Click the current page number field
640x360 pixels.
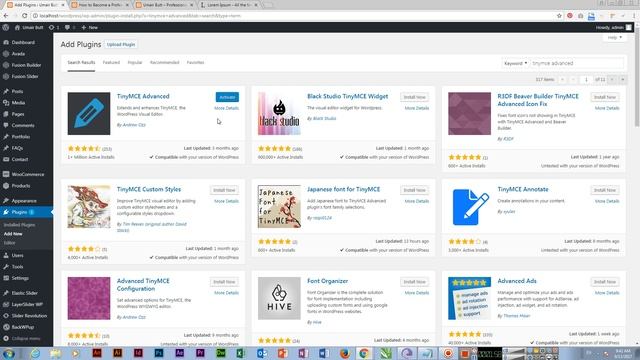586,80
